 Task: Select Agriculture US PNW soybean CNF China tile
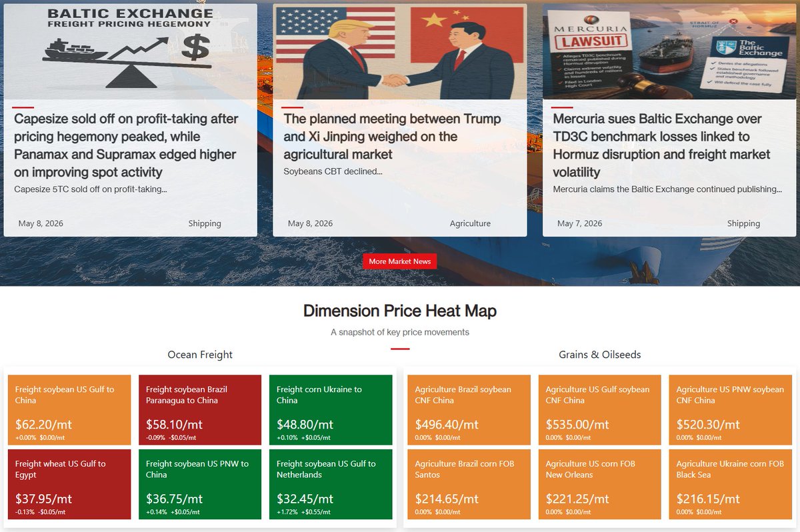[731, 410]
